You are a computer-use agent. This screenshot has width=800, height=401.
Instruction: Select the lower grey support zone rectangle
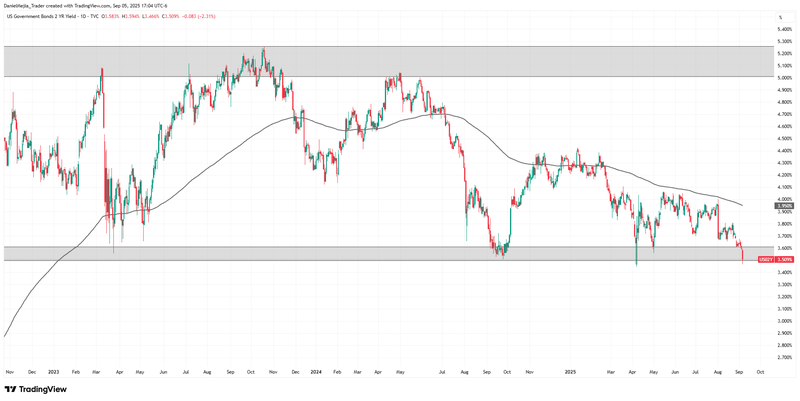[300, 254]
